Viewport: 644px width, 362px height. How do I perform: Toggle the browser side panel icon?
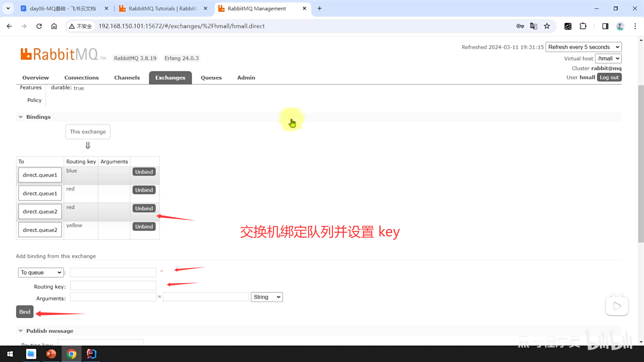coord(605,26)
